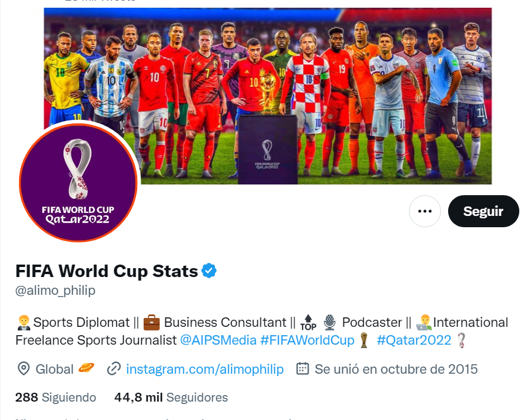
Task: Open the FIFA World Cup profile picture
Action: click(79, 182)
